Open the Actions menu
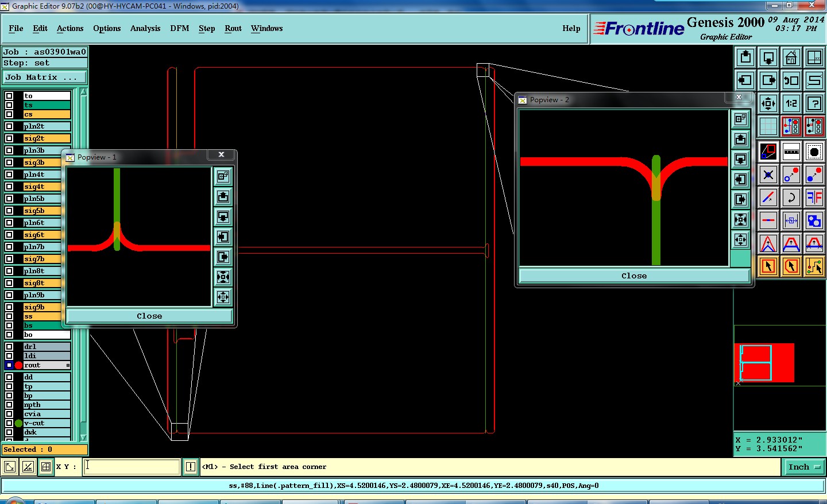The image size is (827, 504). [70, 28]
